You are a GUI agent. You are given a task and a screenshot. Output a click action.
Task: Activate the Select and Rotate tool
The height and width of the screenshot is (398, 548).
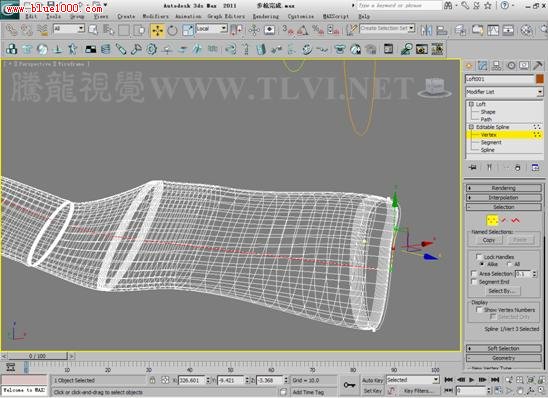click(x=172, y=30)
